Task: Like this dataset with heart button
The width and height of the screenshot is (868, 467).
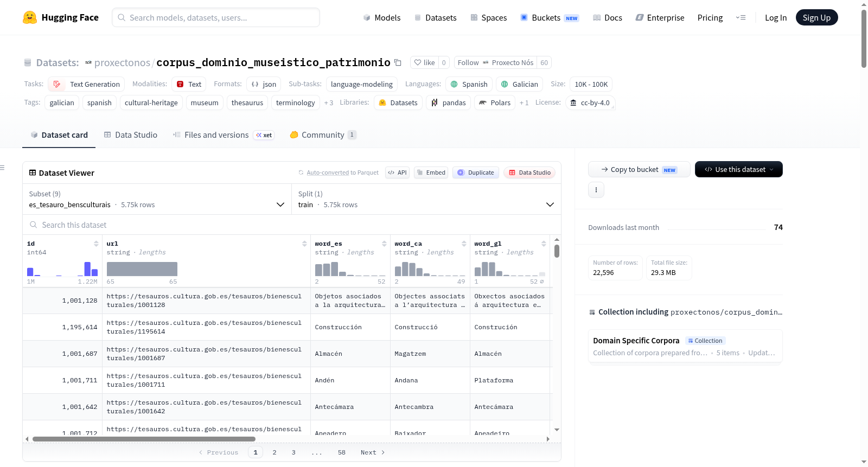Action: pos(424,62)
